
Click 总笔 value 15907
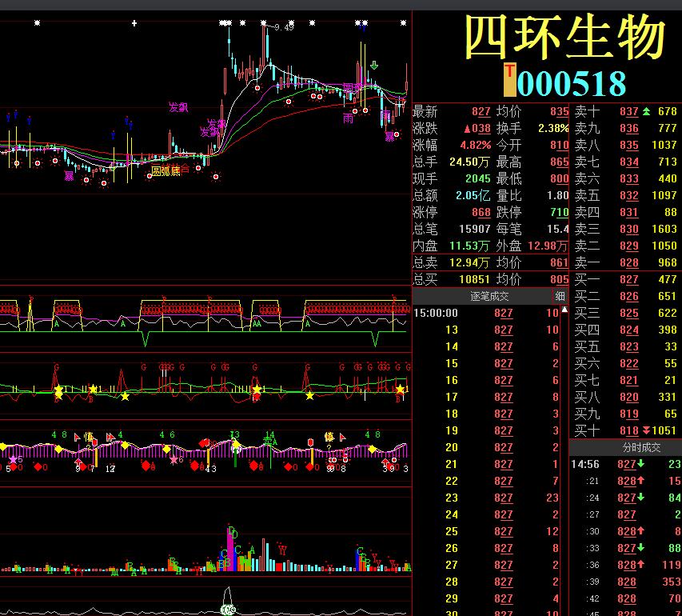pyautogui.click(x=475, y=229)
